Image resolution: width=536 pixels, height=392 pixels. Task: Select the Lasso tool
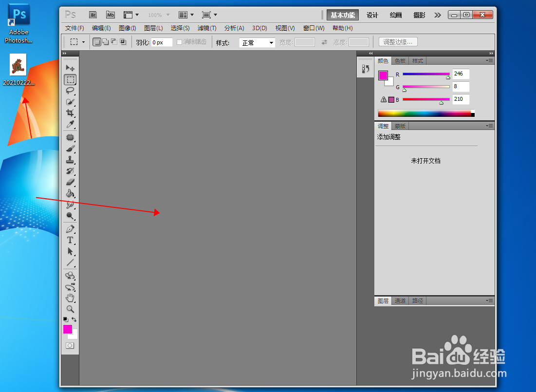click(70, 91)
